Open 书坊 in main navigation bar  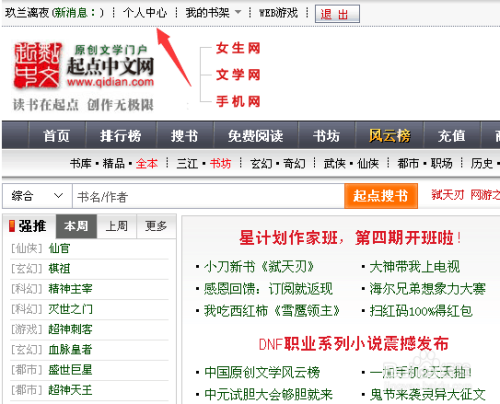click(326, 136)
